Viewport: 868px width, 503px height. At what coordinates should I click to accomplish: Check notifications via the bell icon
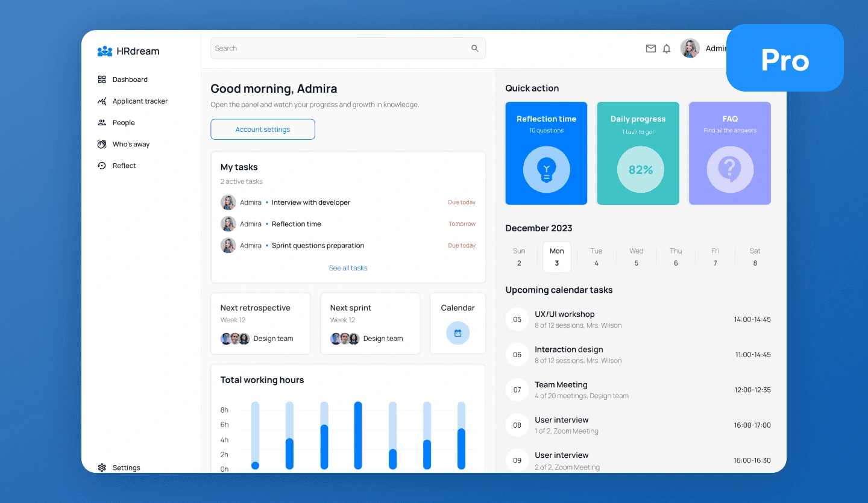point(667,48)
